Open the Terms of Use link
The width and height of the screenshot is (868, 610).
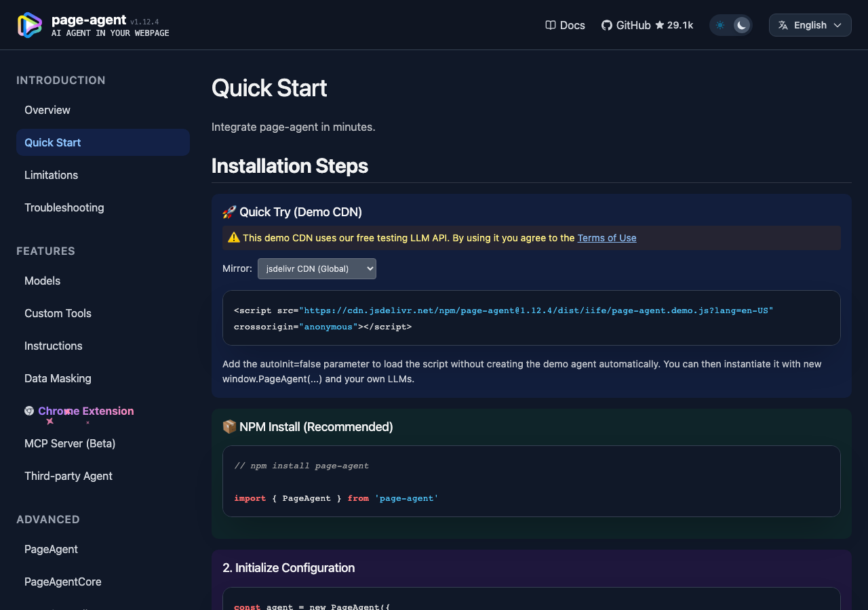607,238
